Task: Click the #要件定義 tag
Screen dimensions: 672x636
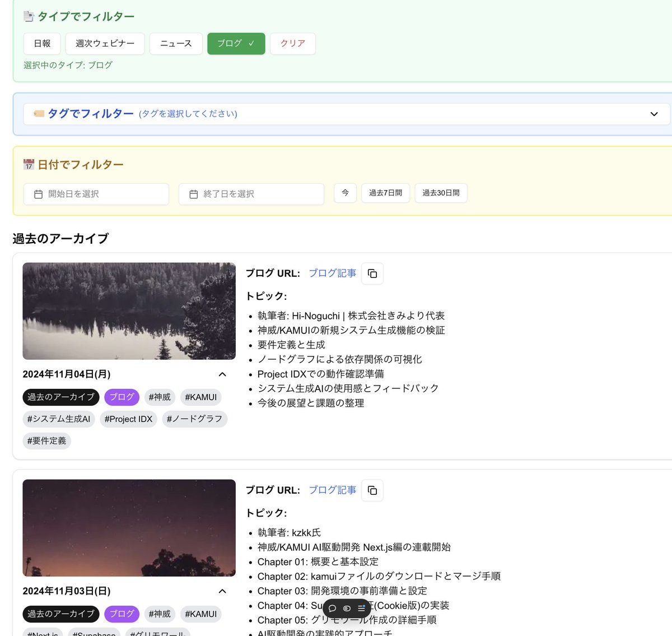Action: coord(46,441)
